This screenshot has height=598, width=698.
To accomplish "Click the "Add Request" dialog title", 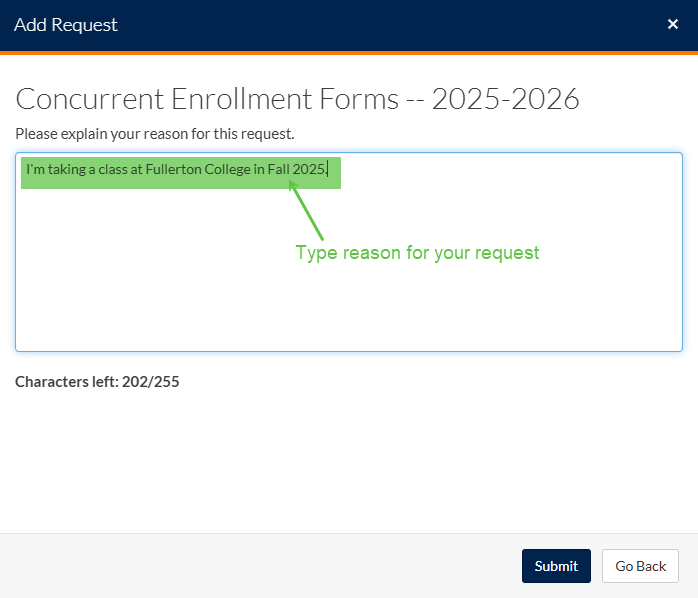I will click(x=66, y=24).
